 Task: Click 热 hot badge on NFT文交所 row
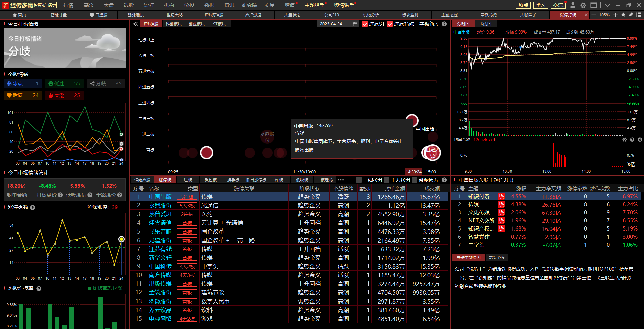tap(501, 221)
